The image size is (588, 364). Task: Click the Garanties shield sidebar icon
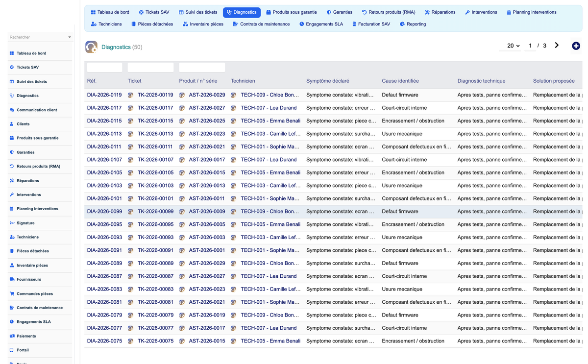[x=12, y=152]
